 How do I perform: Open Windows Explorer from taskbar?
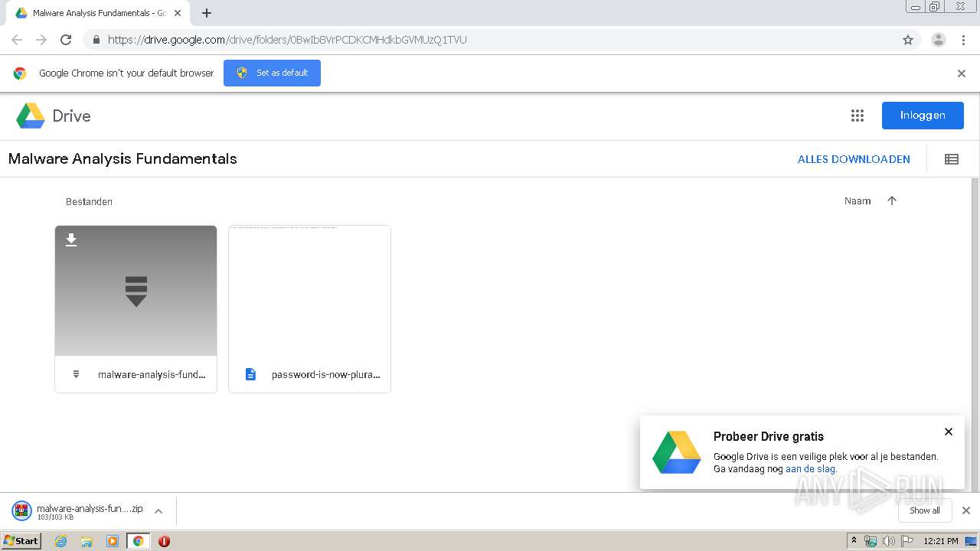(87, 541)
